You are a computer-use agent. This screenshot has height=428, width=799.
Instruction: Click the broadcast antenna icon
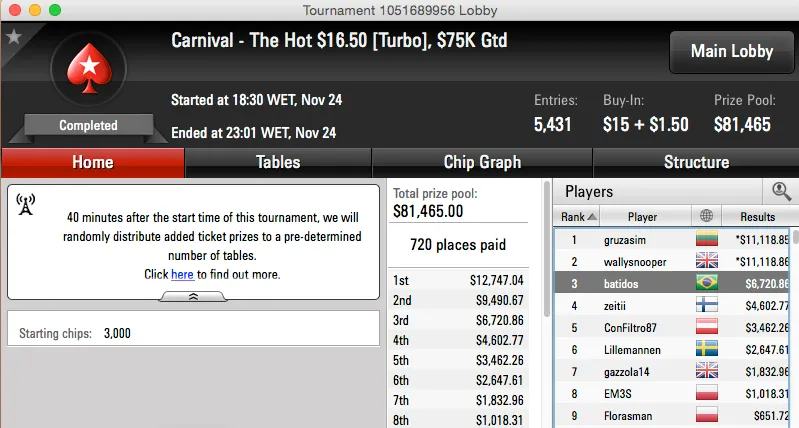pos(26,204)
